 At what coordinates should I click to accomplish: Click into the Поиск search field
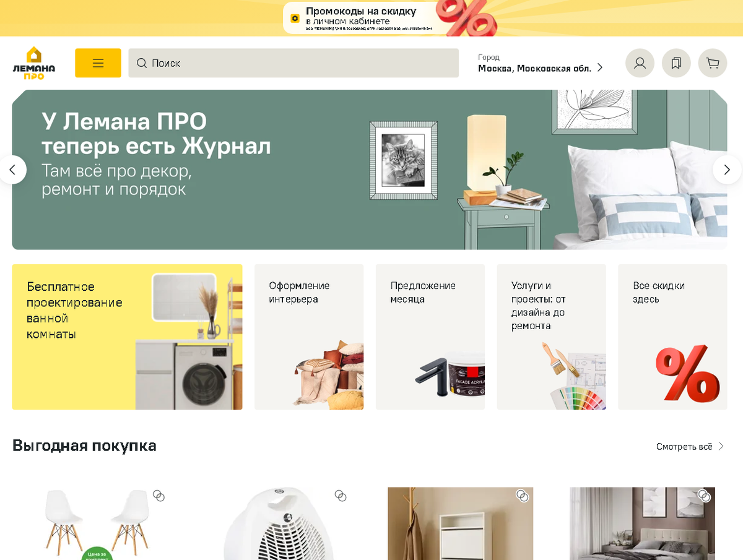click(293, 63)
